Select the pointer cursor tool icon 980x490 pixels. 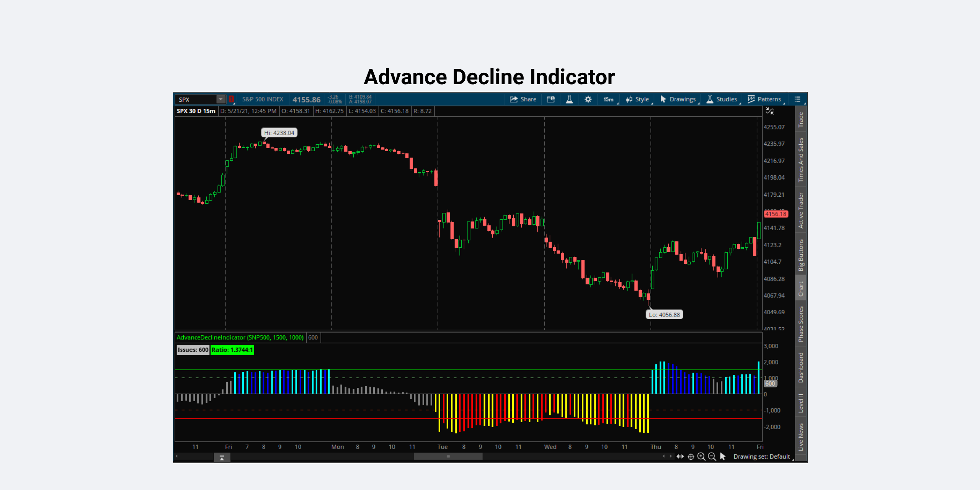click(723, 456)
